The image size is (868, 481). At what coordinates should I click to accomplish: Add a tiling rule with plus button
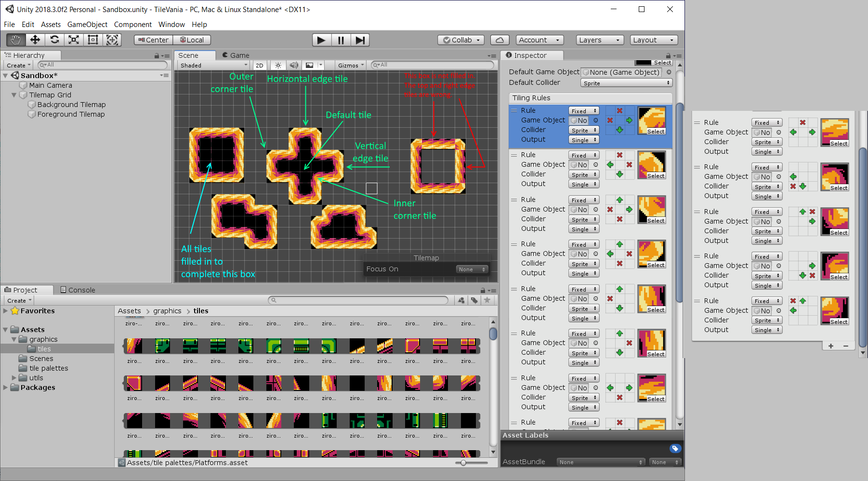pyautogui.click(x=831, y=346)
